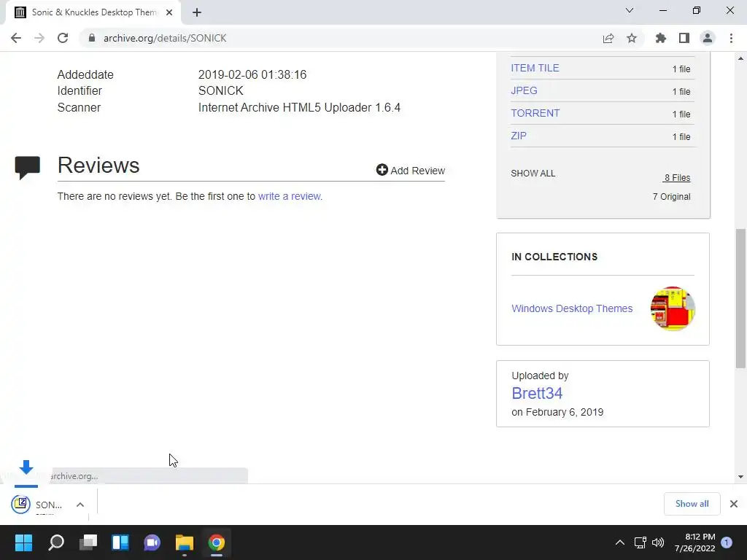Click the scrollbar down arrow
747x560 pixels.
[x=740, y=477]
